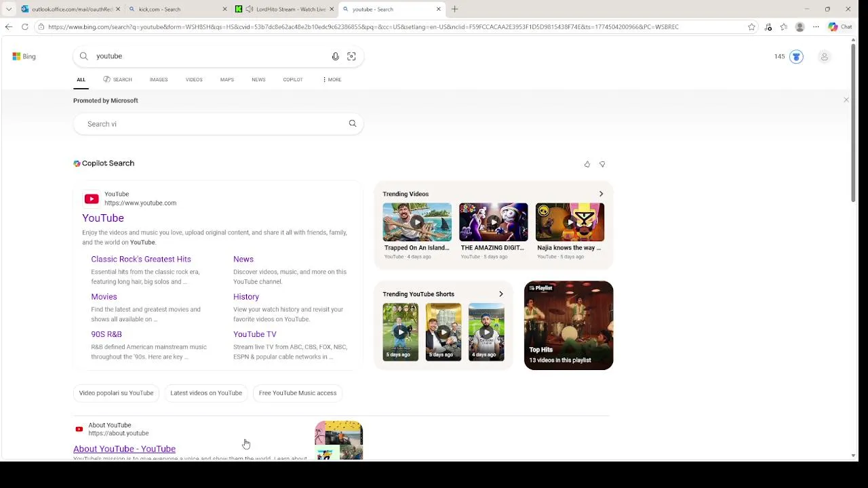Open a new browser tab with the plus icon
The height and width of the screenshot is (488, 868).
454,9
